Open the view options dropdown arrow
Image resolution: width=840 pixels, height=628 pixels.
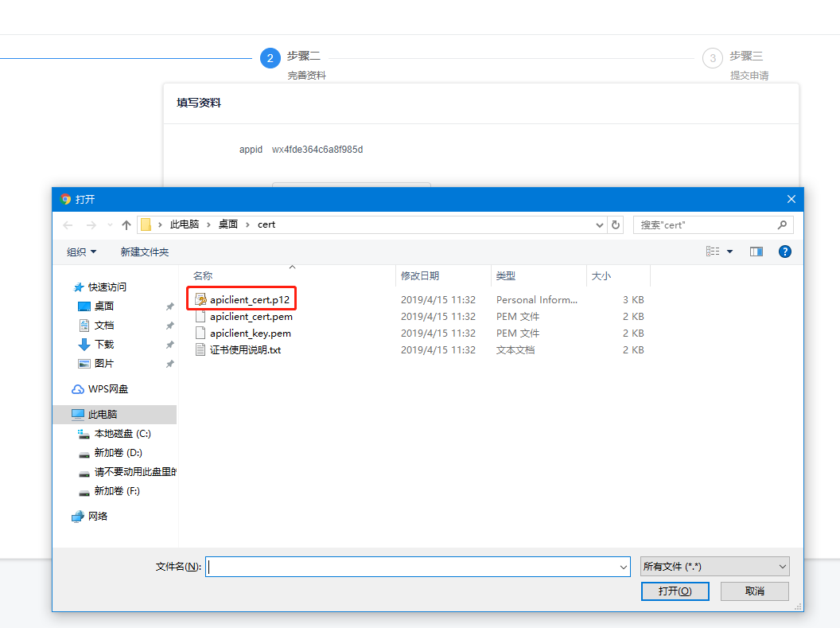tap(729, 252)
